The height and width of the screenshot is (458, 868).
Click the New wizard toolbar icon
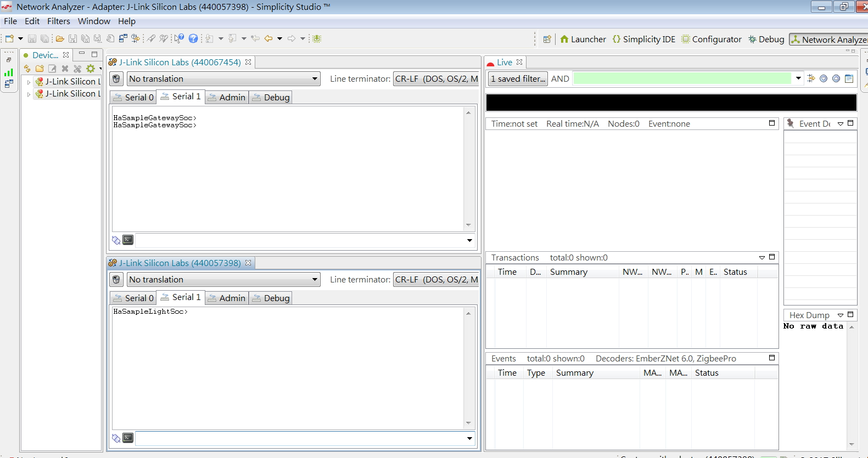pos(9,38)
